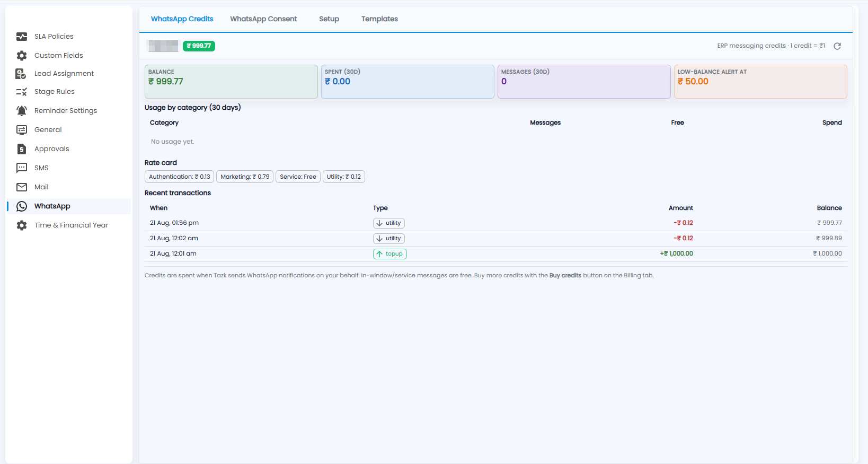
Task: Click the Custom Fields gear icon
Action: 22,56
